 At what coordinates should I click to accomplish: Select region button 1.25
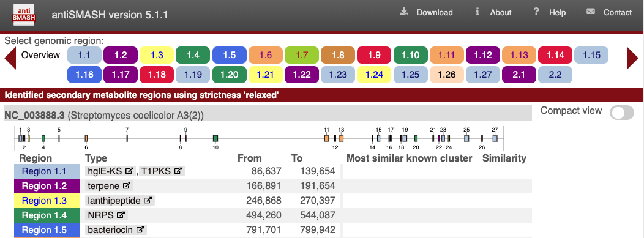(x=411, y=75)
